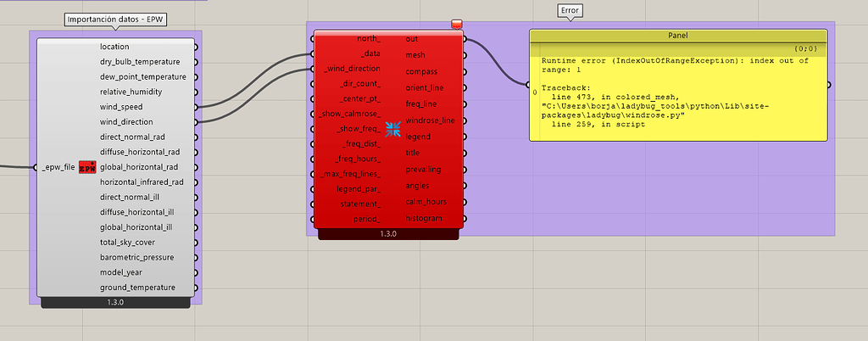
Task: Click the Panel's left input grip
Action: pyautogui.click(x=528, y=85)
